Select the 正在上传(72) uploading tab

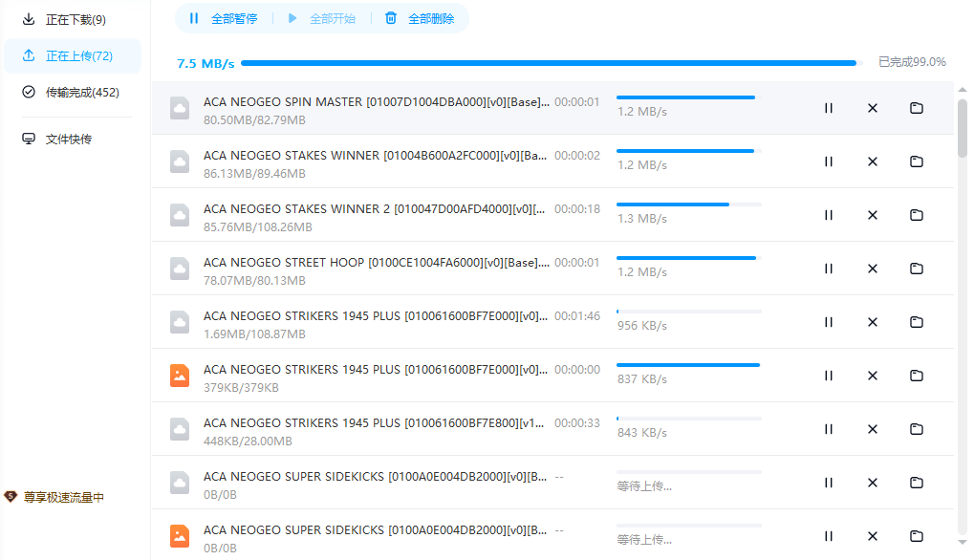click(73, 55)
